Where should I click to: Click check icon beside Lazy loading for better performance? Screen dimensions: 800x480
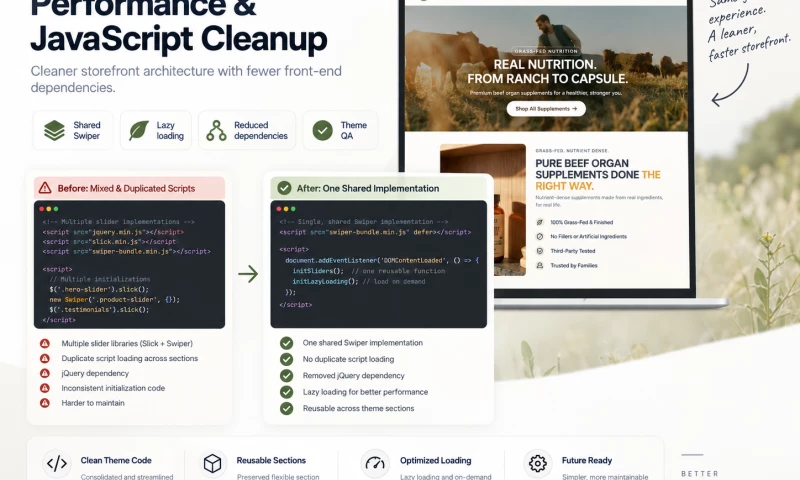(x=286, y=392)
